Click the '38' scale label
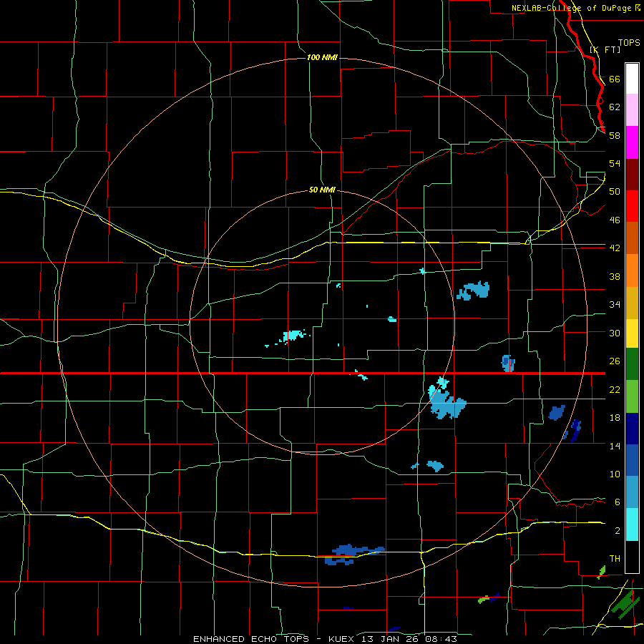 tap(615, 276)
